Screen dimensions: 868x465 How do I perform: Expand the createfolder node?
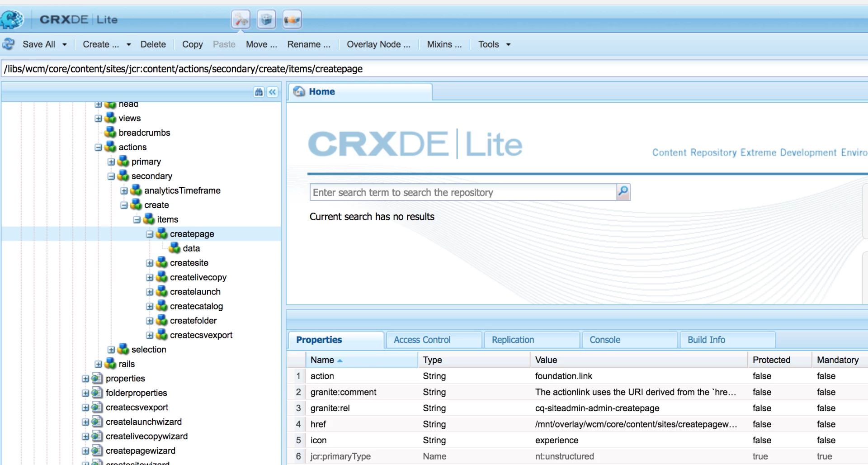150,321
